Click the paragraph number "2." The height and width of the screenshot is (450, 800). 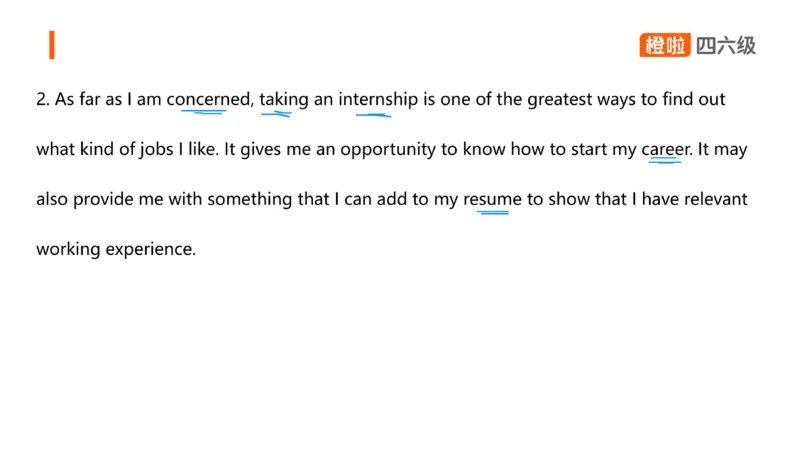pyautogui.click(x=42, y=100)
